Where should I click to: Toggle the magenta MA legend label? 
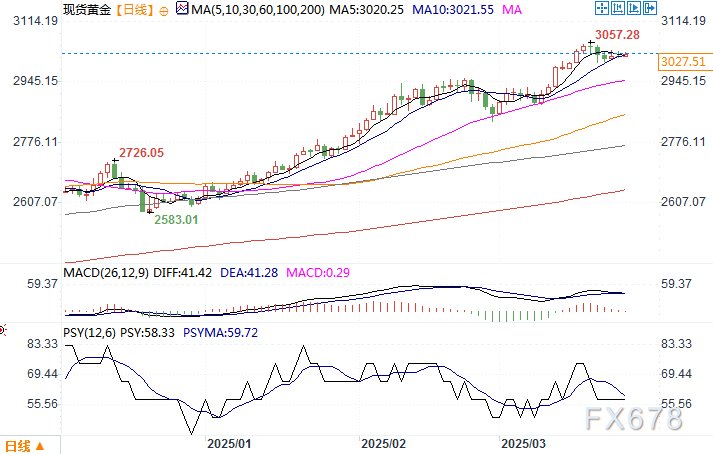click(512, 10)
